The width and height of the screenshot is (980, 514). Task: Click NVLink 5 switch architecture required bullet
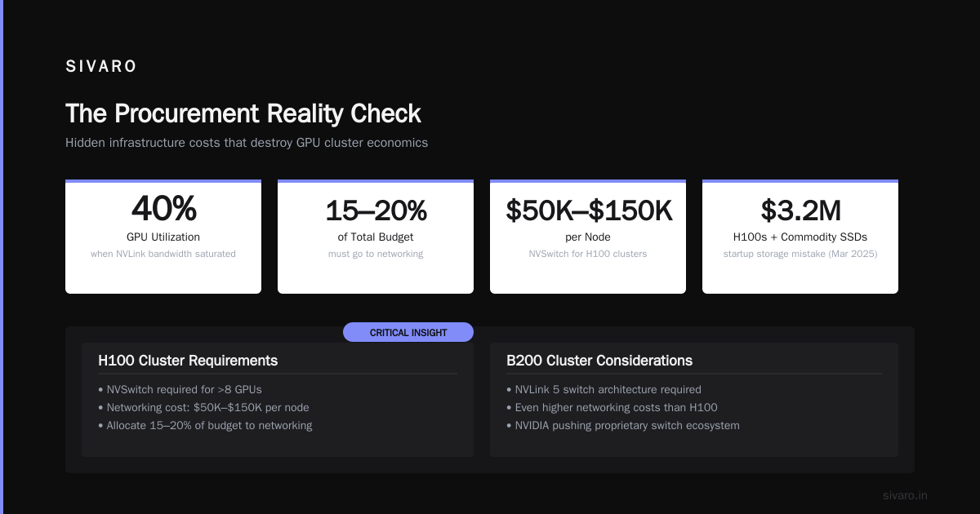point(604,390)
